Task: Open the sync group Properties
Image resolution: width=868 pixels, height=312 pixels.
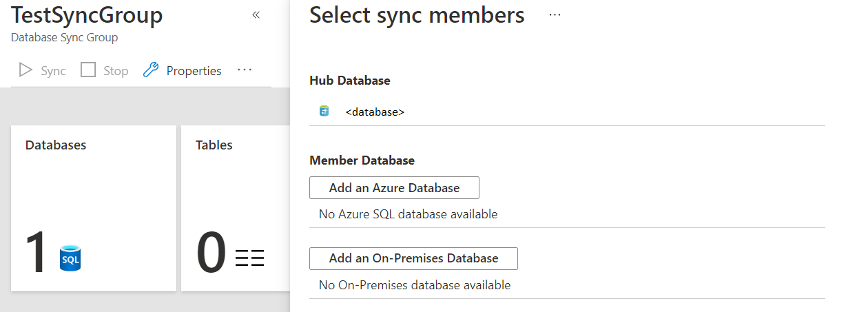Action: click(x=183, y=70)
